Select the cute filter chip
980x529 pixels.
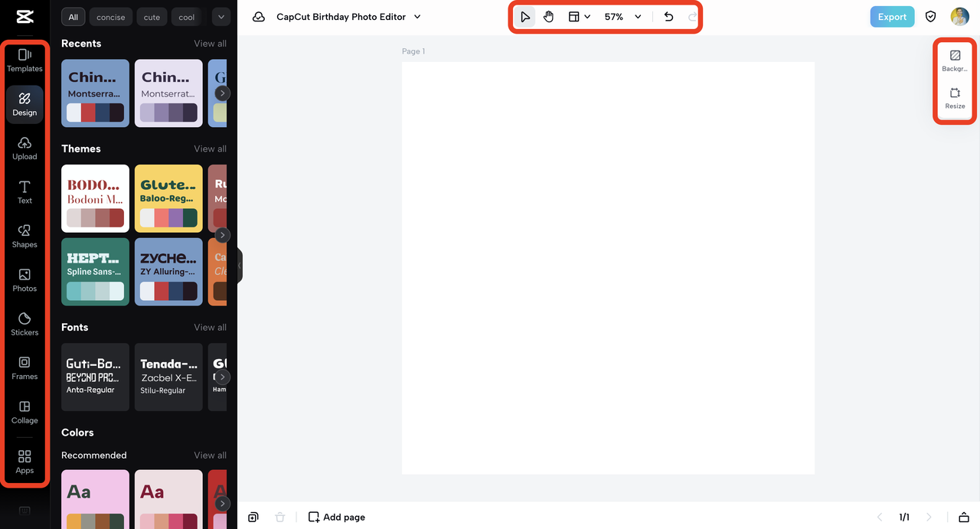(x=152, y=17)
